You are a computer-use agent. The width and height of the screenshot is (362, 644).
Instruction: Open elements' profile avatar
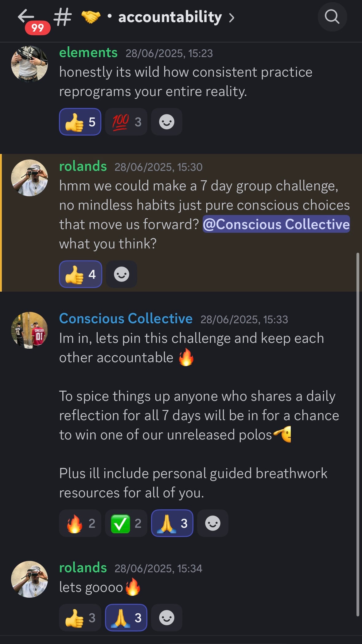coord(29,64)
